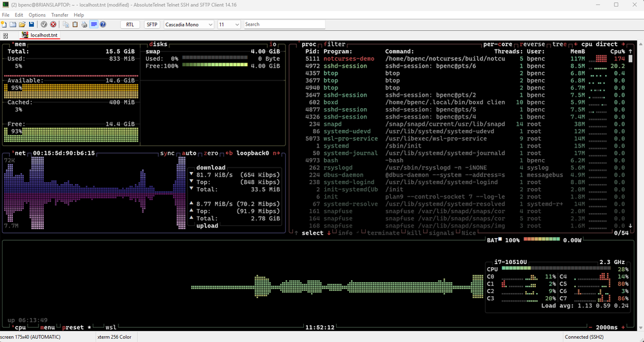644x342 pixels.
Task: Open the Help menu
Action: 79,15
